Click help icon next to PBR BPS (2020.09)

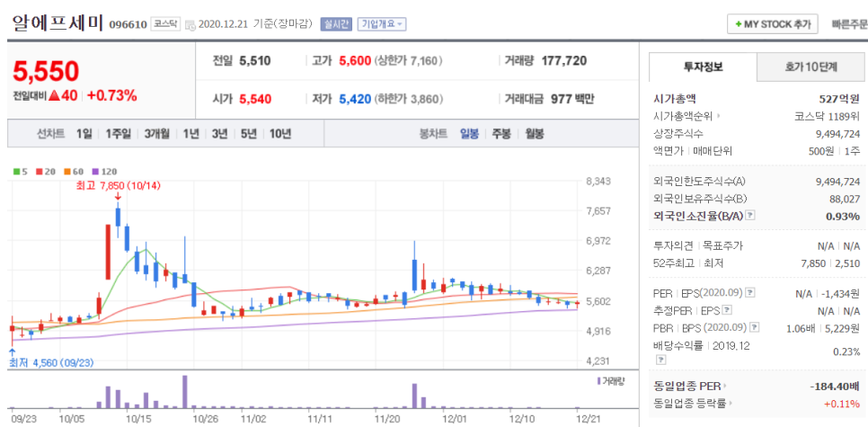click(757, 327)
